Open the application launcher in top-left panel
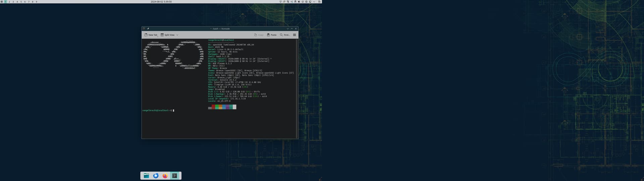Screen dimensions: 644x181 [2, 2]
